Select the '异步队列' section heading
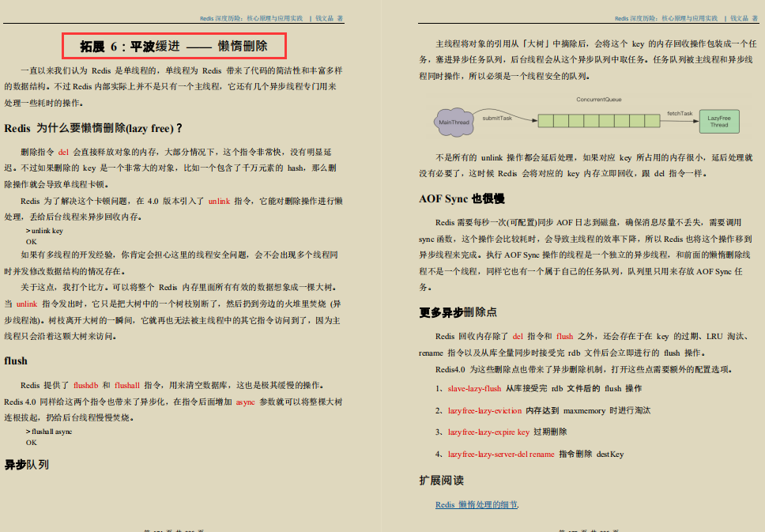 click(x=26, y=465)
